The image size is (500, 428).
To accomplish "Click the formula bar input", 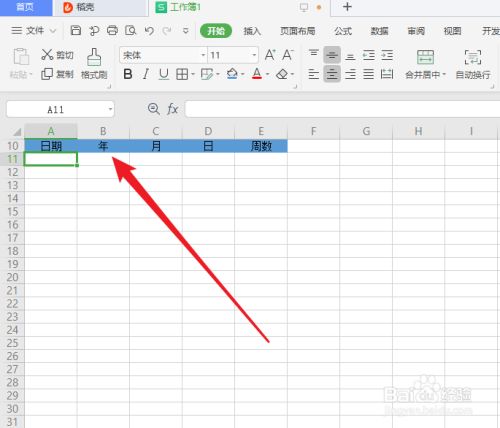I will [342, 109].
